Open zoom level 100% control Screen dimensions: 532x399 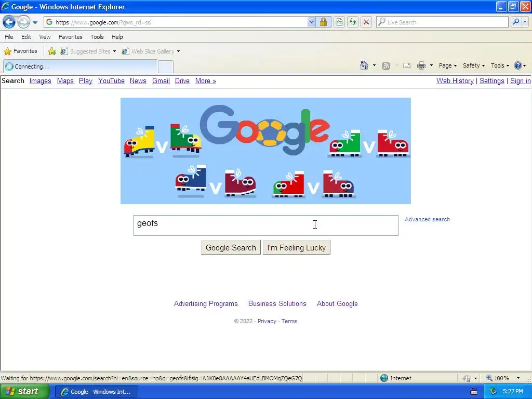click(x=503, y=378)
